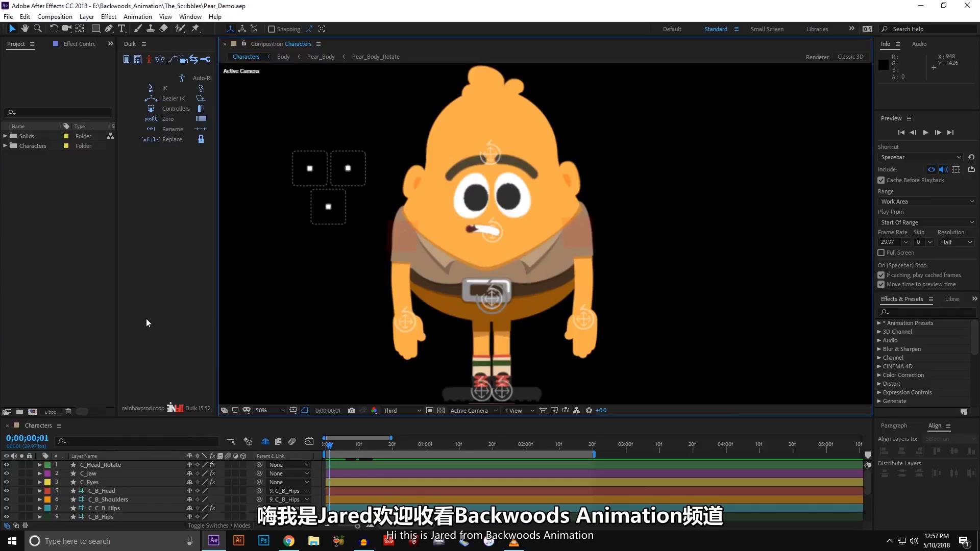Image resolution: width=980 pixels, height=551 pixels.
Task: Launch Illustrator from the taskbar
Action: click(x=238, y=541)
